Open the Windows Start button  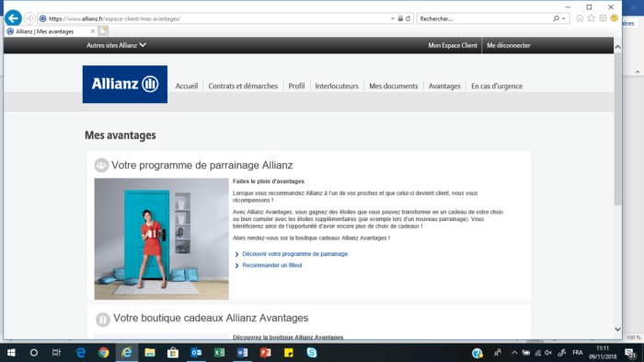pos(11,353)
